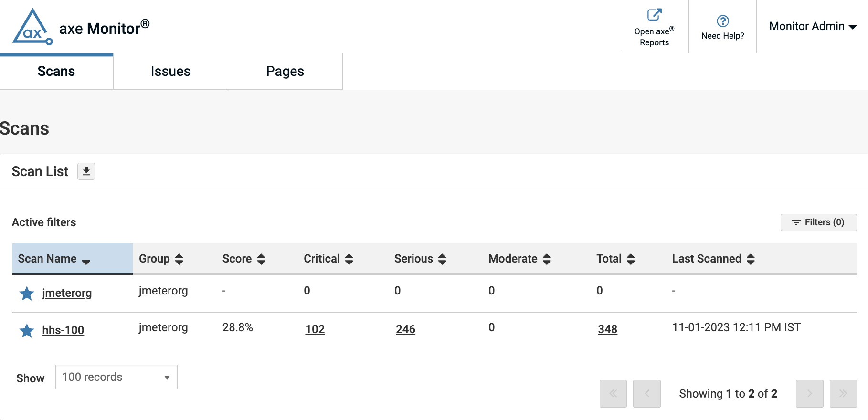Sort table by Group column
Image resolution: width=868 pixels, height=420 pixels.
click(x=161, y=259)
